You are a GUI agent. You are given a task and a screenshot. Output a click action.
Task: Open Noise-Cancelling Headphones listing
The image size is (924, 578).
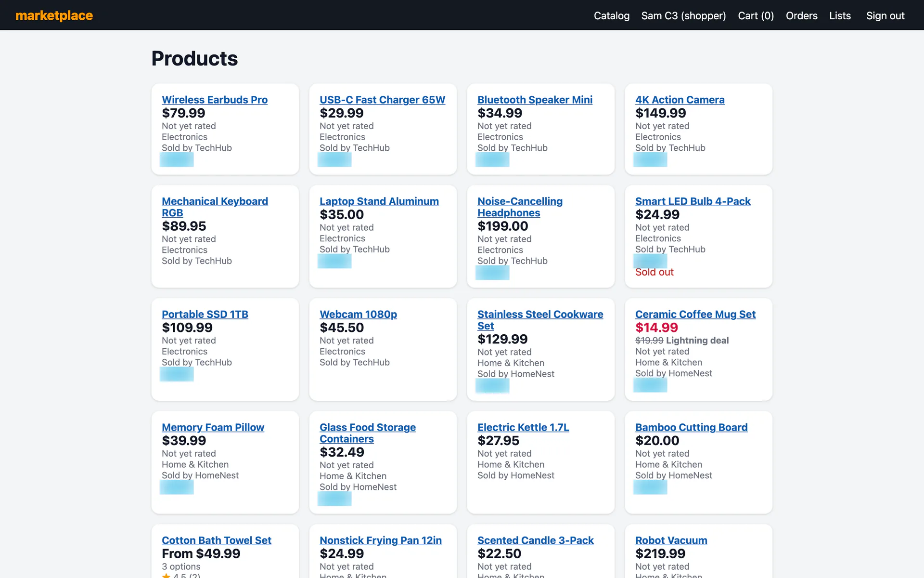520,207
